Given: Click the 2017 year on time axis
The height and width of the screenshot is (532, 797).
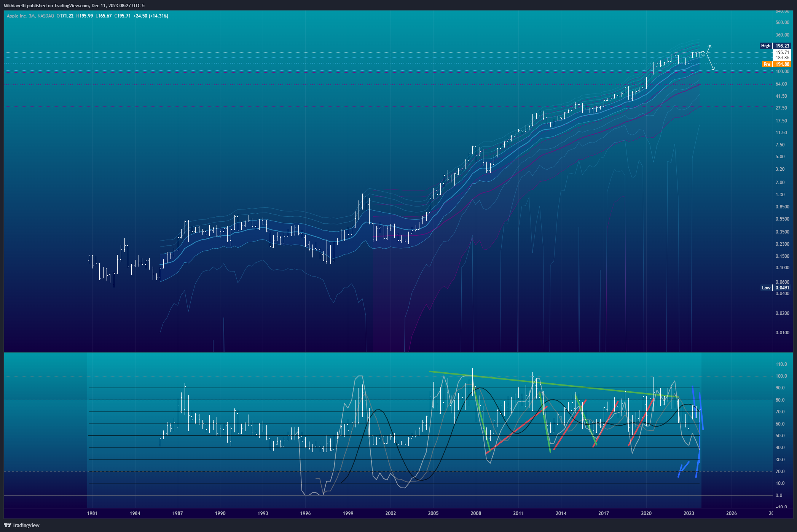Looking at the screenshot, I should pos(604,513).
